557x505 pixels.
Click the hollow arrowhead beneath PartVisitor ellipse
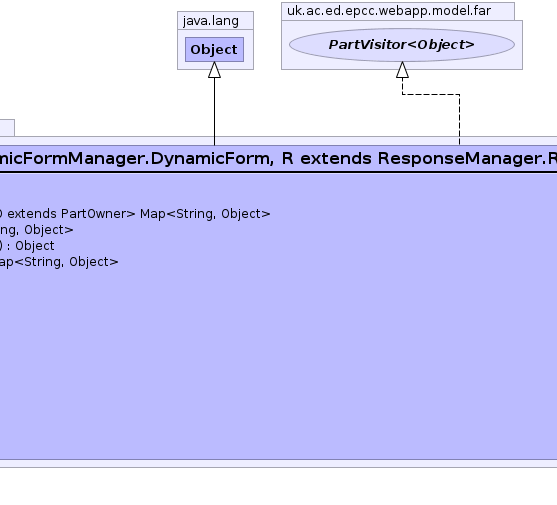point(402,70)
